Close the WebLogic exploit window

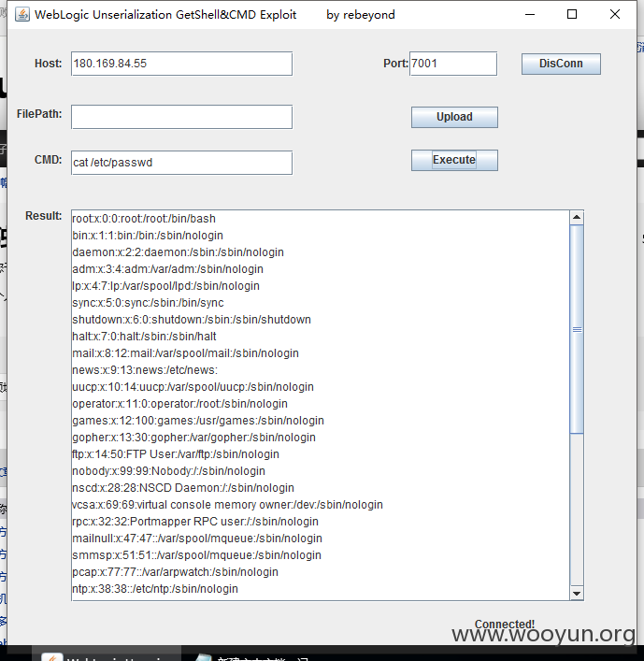tap(615, 14)
